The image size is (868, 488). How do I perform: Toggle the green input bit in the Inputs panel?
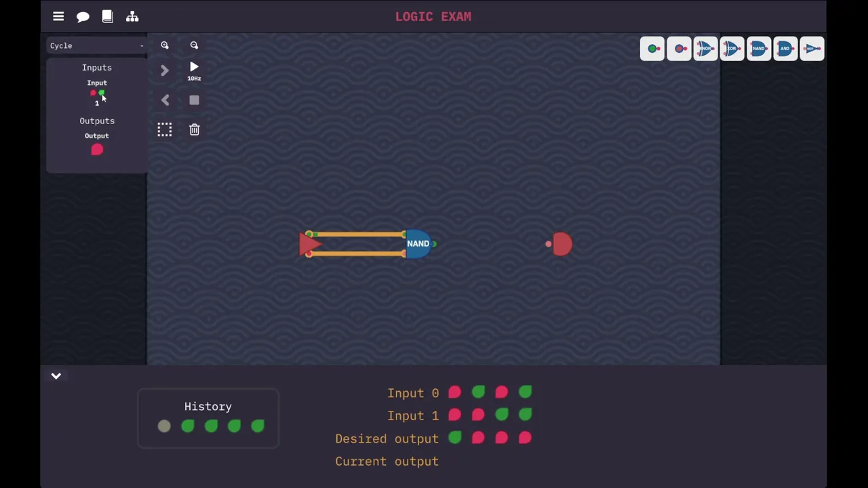[x=101, y=93]
